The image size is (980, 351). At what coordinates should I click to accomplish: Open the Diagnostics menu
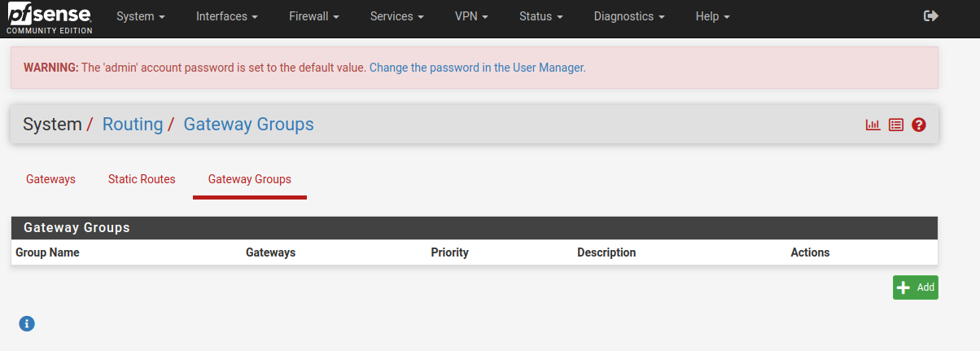click(629, 16)
